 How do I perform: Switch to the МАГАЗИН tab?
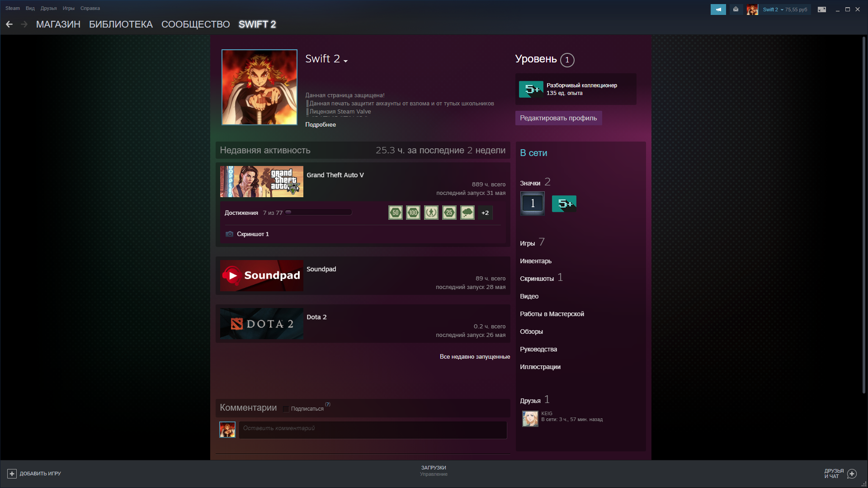pyautogui.click(x=58, y=24)
